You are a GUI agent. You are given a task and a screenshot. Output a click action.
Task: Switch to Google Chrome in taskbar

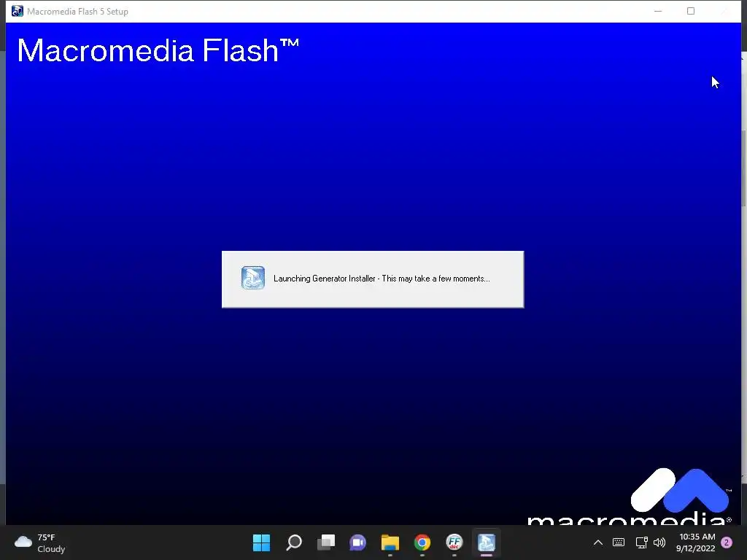tap(422, 542)
